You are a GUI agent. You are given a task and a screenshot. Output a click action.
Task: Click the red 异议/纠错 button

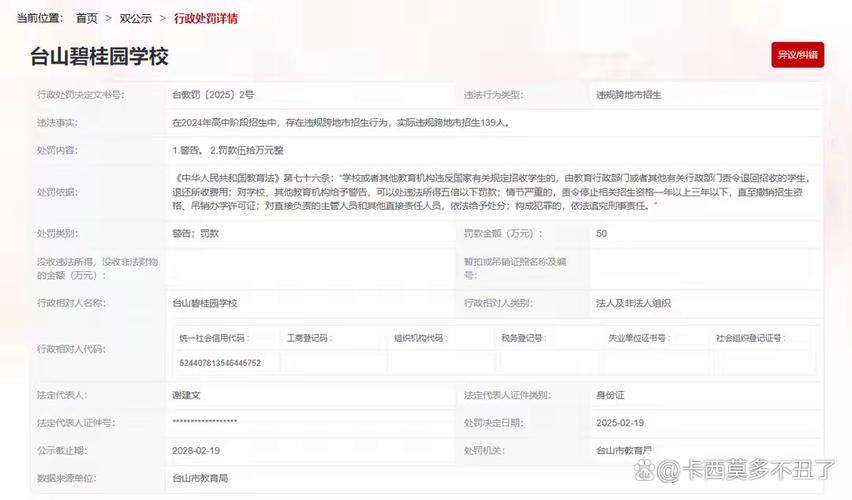[797, 55]
